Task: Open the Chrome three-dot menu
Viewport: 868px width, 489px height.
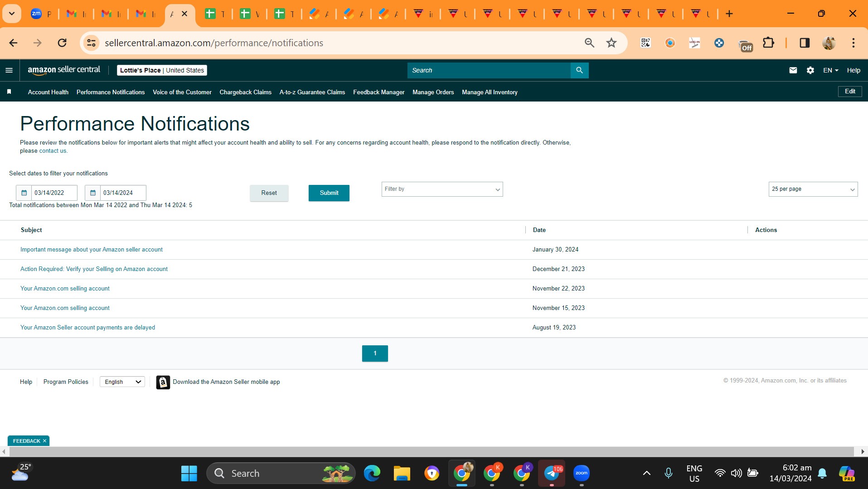Action: pos(853,43)
